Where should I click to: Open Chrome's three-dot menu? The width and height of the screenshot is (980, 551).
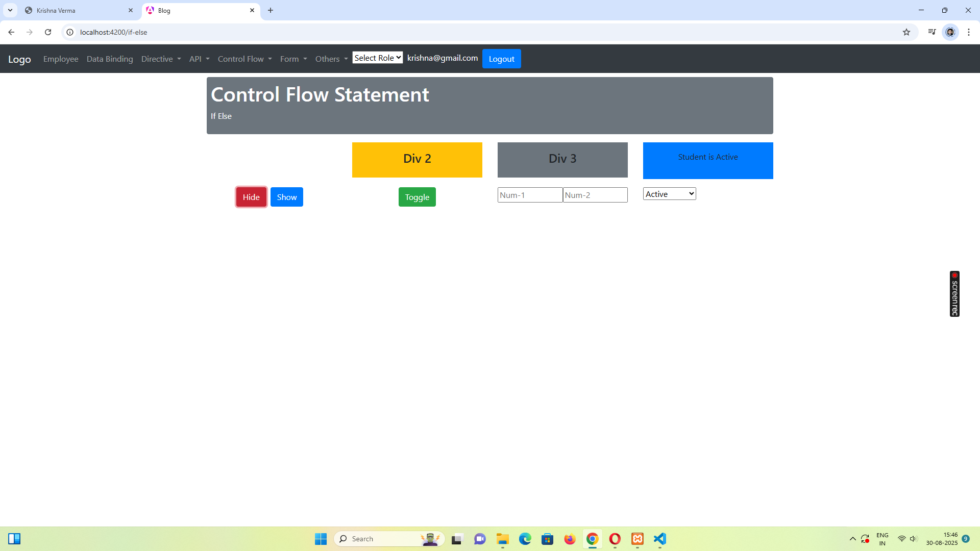point(969,32)
